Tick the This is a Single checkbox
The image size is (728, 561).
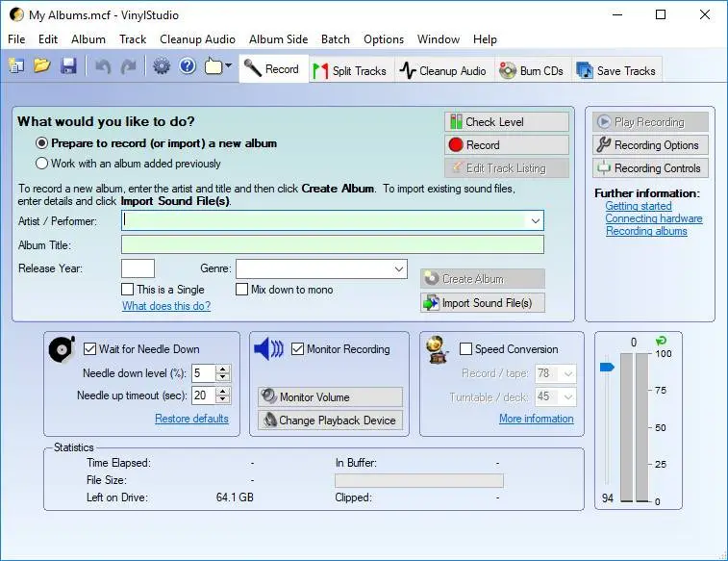[x=127, y=290]
